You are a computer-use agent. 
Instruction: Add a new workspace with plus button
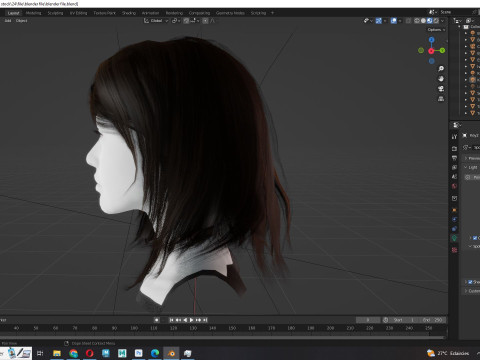272,13
